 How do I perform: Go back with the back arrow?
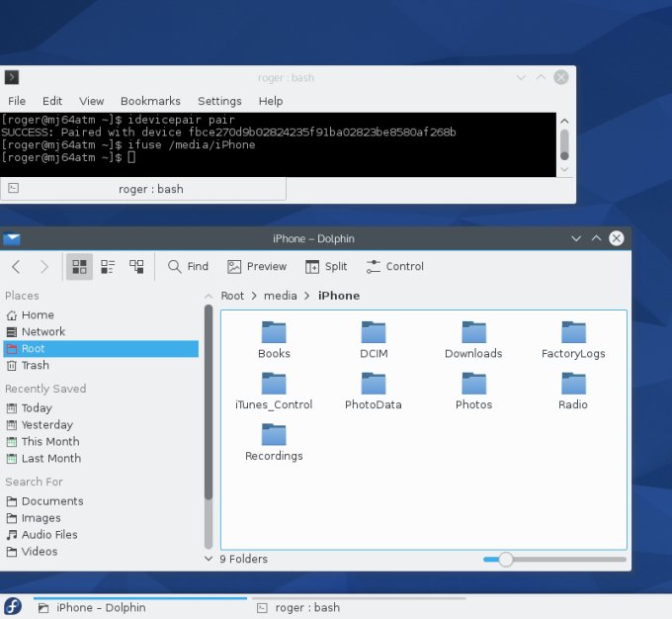pos(16,267)
